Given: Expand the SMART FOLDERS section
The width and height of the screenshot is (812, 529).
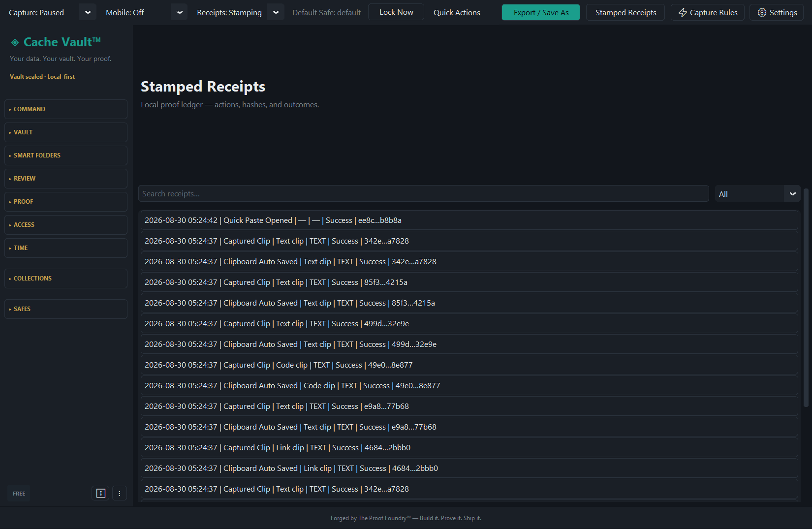Looking at the screenshot, I should (66, 156).
